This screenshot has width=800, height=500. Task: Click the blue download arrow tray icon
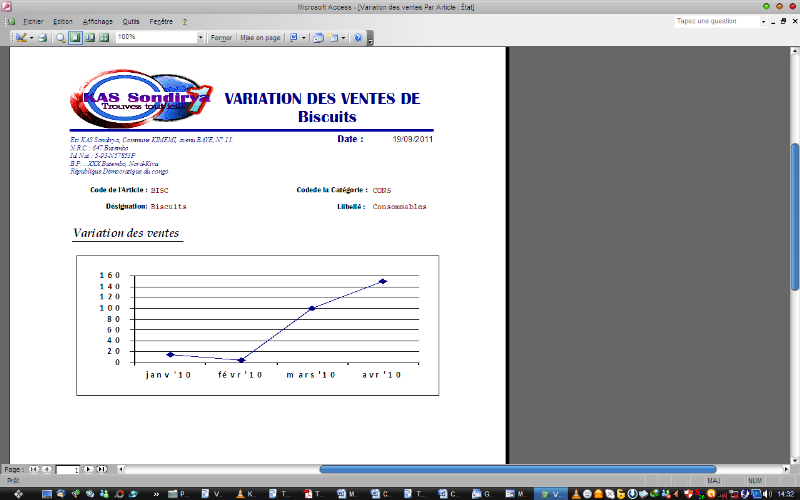pyautogui.click(x=632, y=494)
